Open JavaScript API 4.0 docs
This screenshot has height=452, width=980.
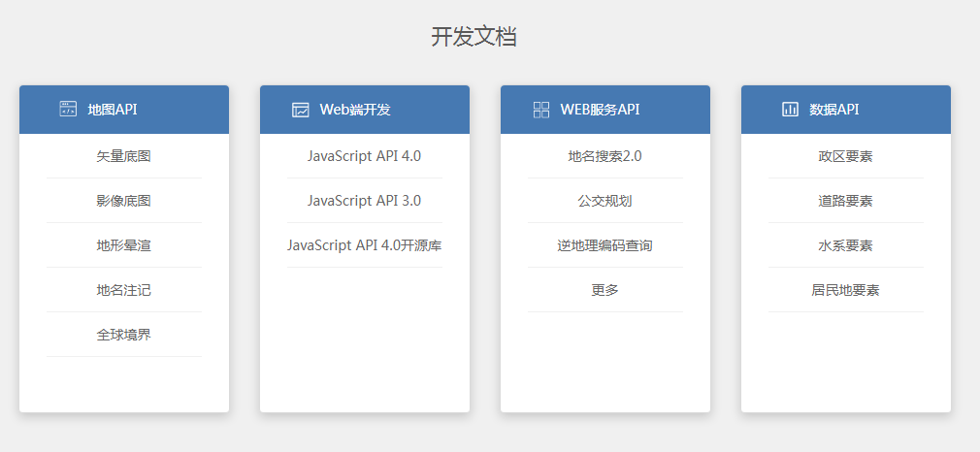364,156
